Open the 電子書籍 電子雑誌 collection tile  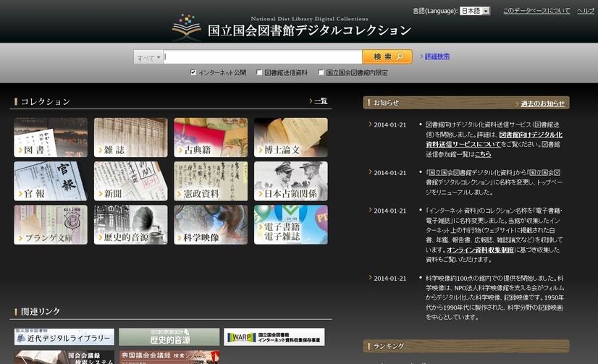point(291,225)
